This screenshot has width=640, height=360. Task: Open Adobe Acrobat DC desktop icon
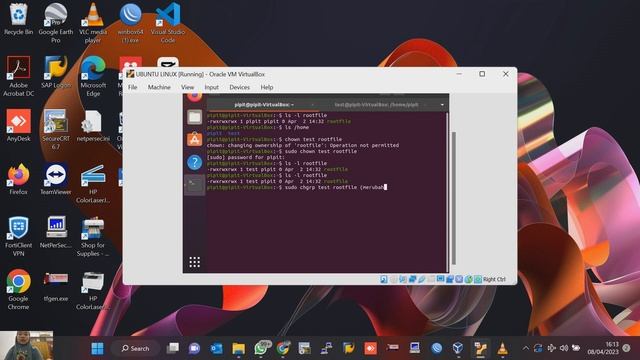click(x=18, y=76)
